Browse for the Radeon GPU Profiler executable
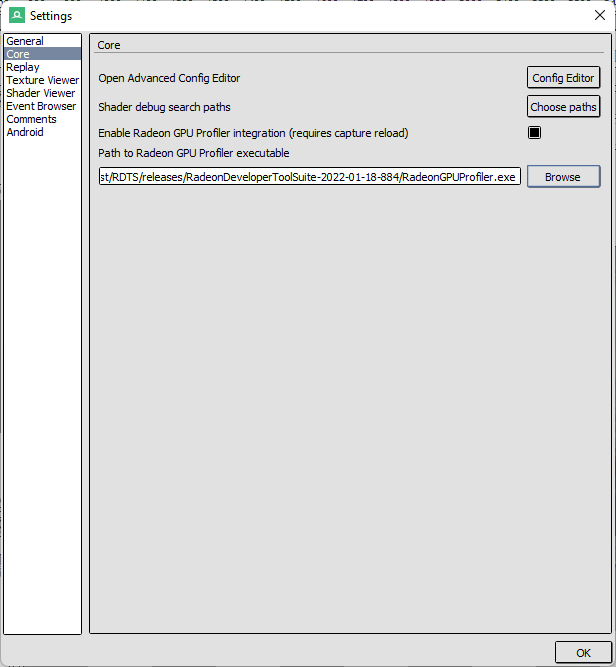The height and width of the screenshot is (667, 616). click(x=563, y=177)
